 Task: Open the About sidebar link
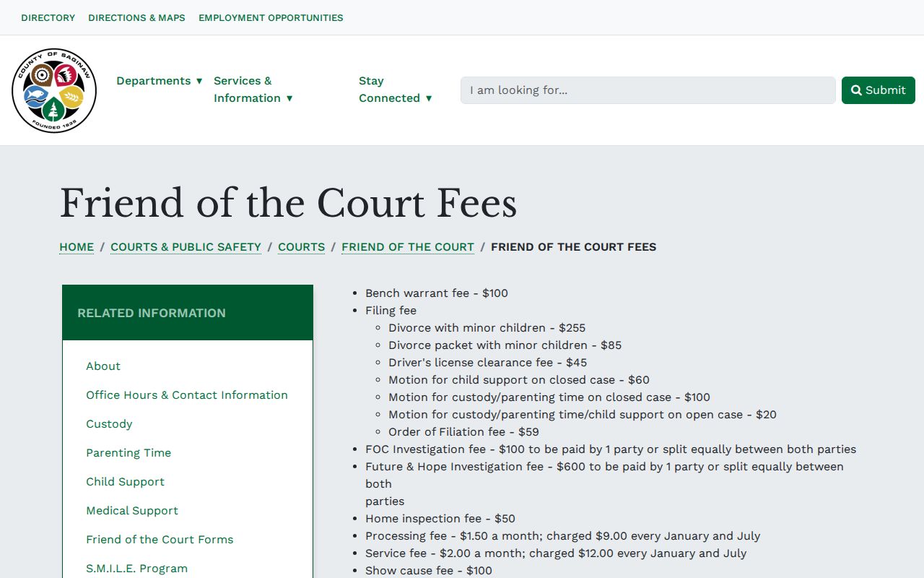coord(103,366)
